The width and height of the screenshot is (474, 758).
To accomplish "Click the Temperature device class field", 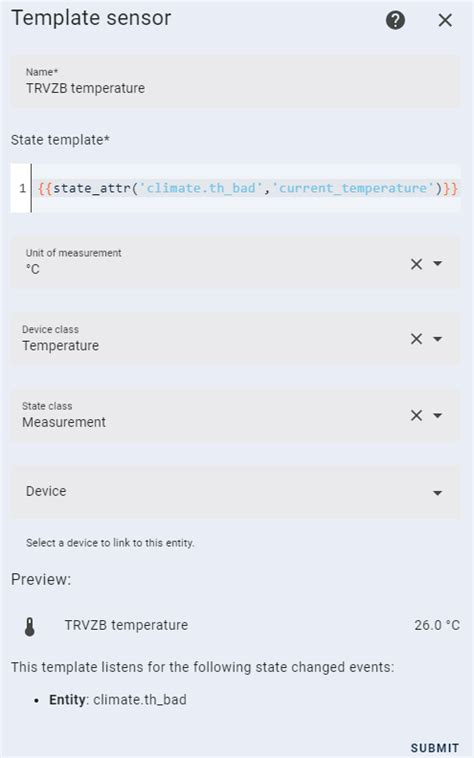I will (235, 338).
